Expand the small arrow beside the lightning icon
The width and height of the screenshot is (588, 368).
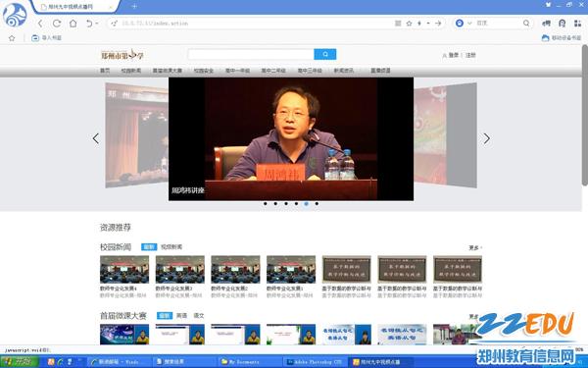click(x=428, y=24)
